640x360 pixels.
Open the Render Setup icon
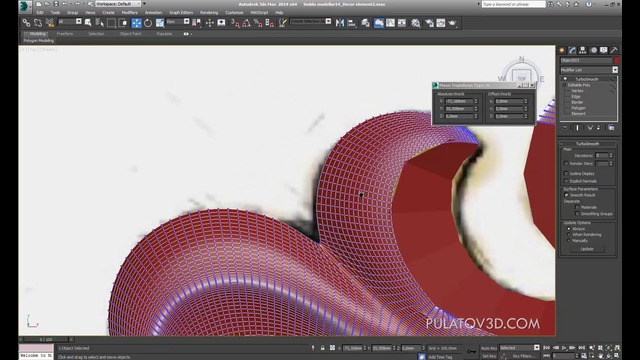429,23
